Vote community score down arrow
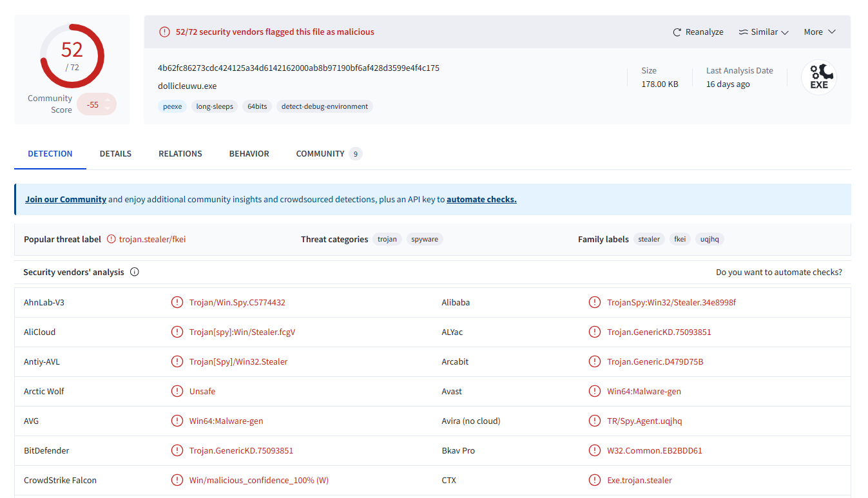The height and width of the screenshot is (498, 868). 107,108
